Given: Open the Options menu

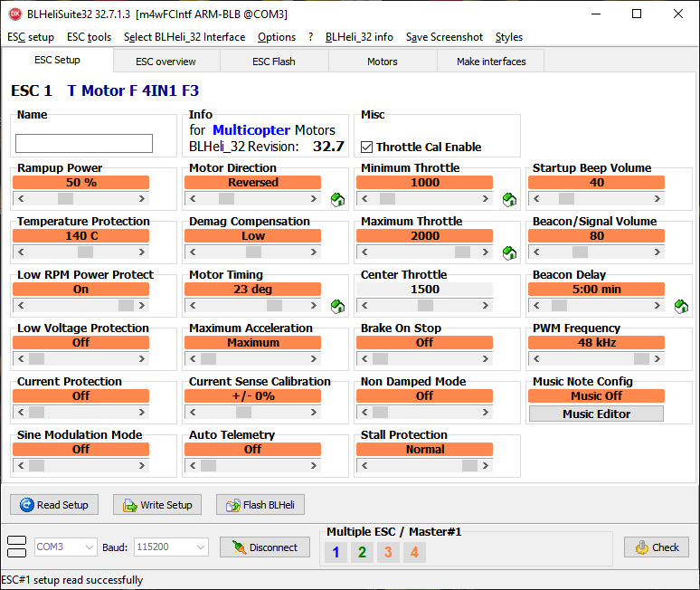Looking at the screenshot, I should pos(277,37).
